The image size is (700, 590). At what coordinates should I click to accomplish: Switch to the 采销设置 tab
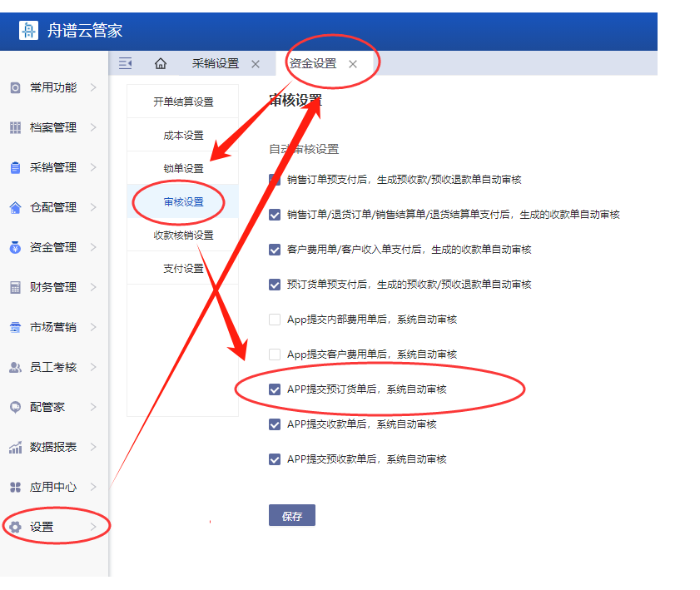tap(215, 64)
